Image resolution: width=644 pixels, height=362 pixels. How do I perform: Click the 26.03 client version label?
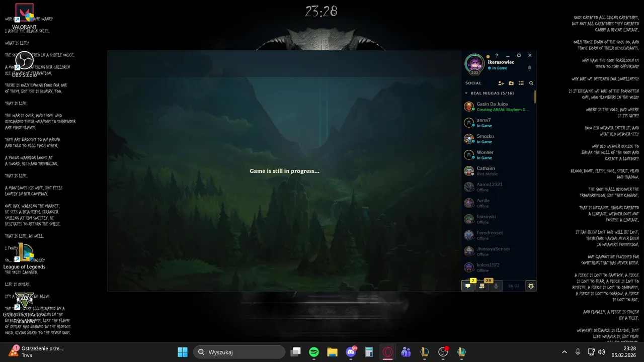514,286
